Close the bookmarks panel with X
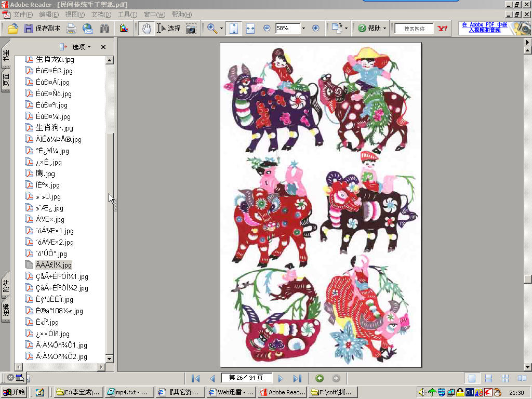The width and height of the screenshot is (532, 399). click(103, 47)
